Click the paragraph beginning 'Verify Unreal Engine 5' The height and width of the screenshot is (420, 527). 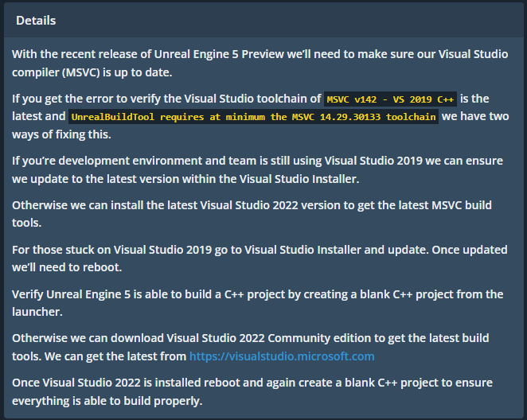click(257, 303)
